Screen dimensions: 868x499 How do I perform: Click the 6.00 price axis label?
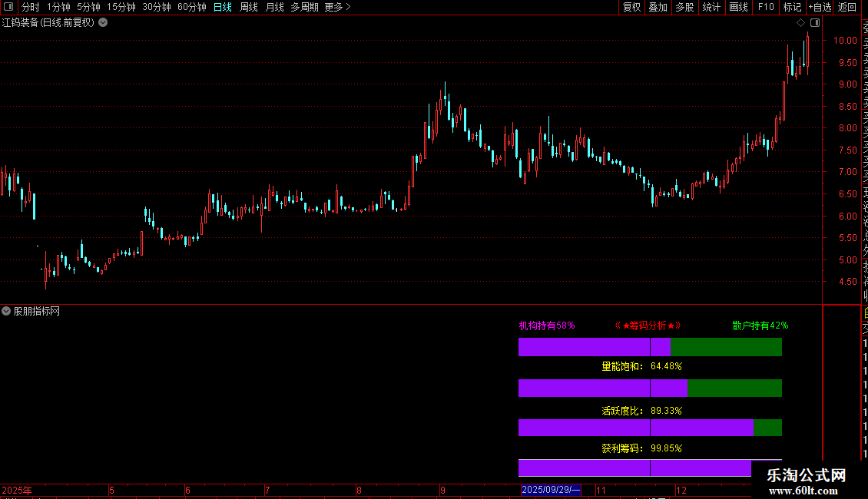[x=847, y=216]
